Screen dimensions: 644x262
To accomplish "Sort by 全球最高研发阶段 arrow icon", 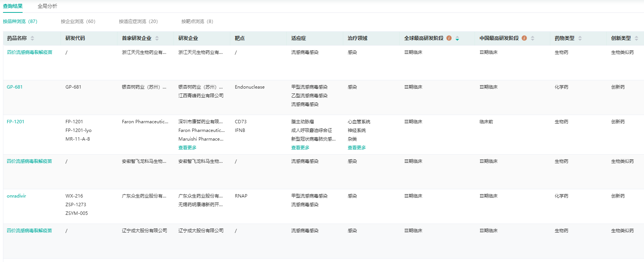I will click(x=457, y=38).
